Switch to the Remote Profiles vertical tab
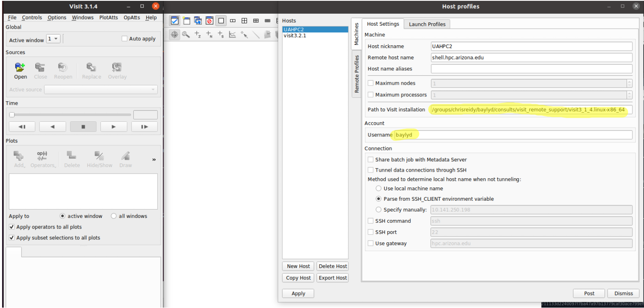Viewport: 644px width, 308px height. 356,74
